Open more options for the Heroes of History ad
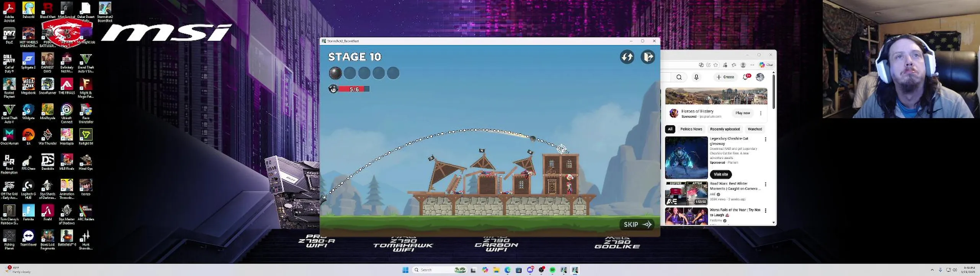 point(761,113)
